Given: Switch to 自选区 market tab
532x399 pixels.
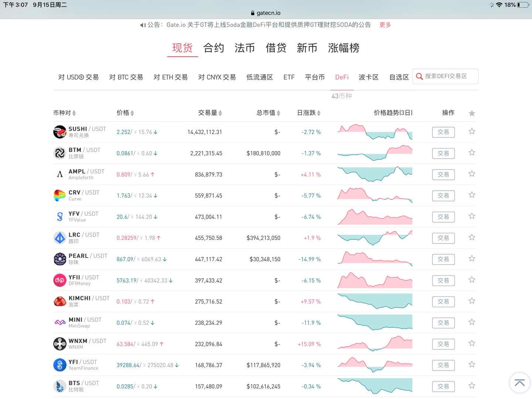Looking at the screenshot, I should pos(399,77).
